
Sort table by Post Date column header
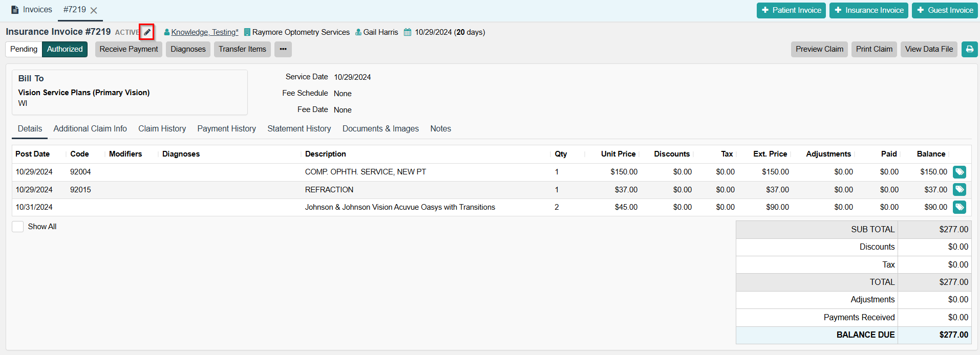[x=33, y=154]
